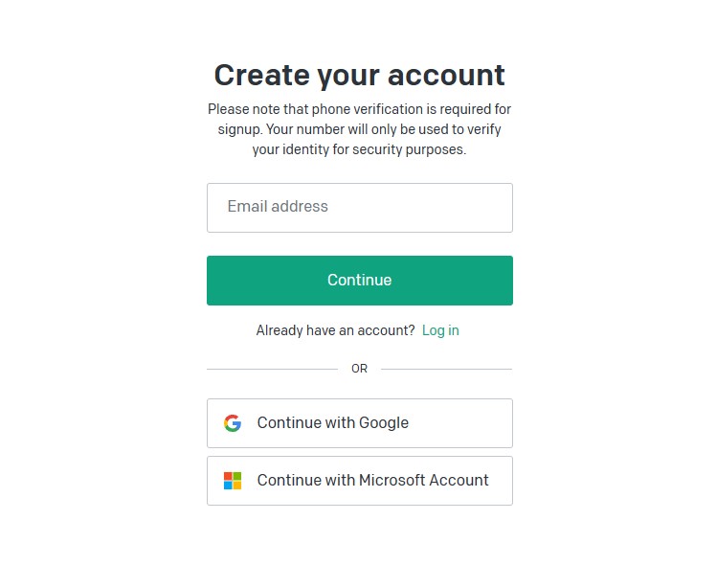
Task: Click the "Continue with Google" label text
Action: click(x=332, y=423)
